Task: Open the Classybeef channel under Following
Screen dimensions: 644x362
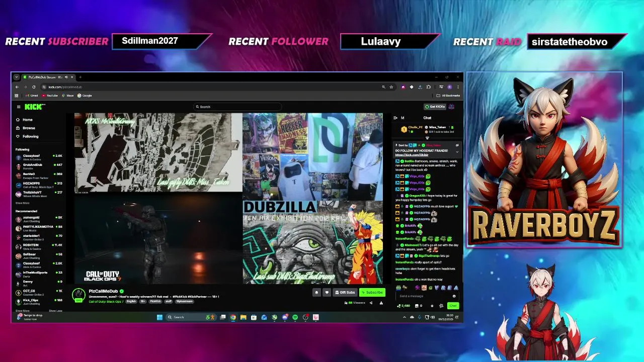Action: (39, 157)
